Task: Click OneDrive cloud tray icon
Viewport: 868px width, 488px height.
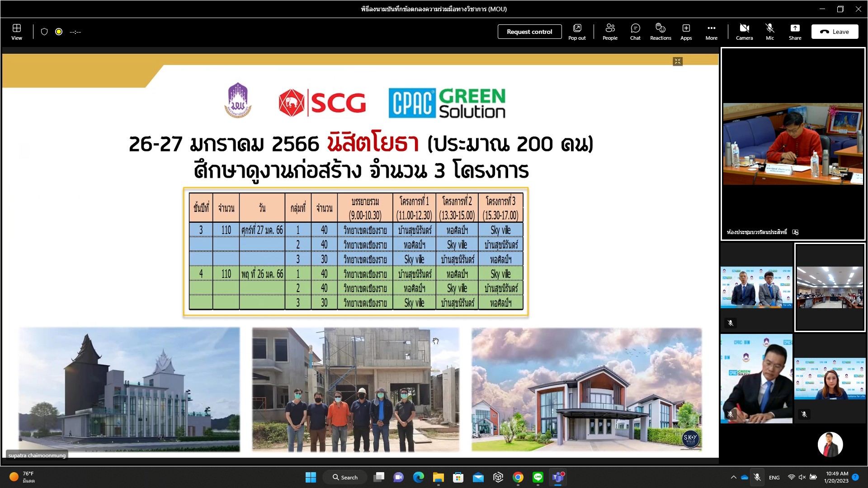Action: (x=744, y=477)
